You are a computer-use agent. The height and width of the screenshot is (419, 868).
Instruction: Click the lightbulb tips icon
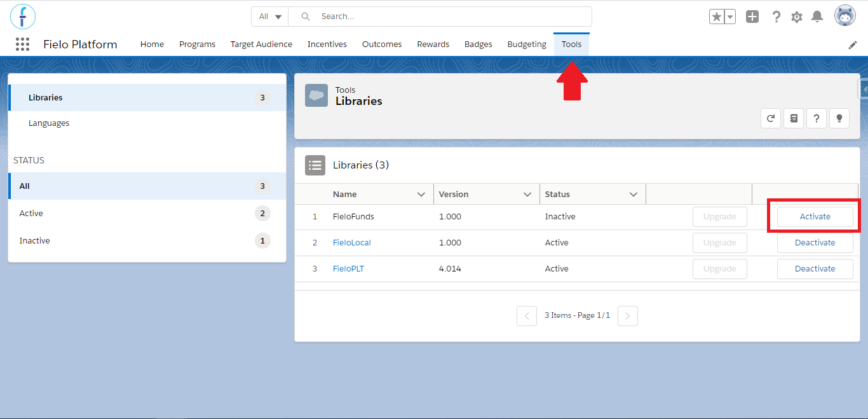(839, 118)
